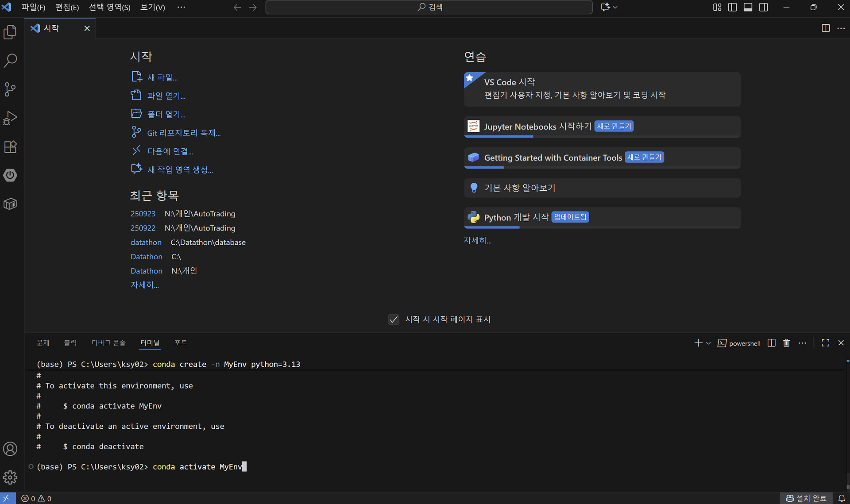Kill terminal with trash icon
The width and height of the screenshot is (850, 504).
point(786,343)
